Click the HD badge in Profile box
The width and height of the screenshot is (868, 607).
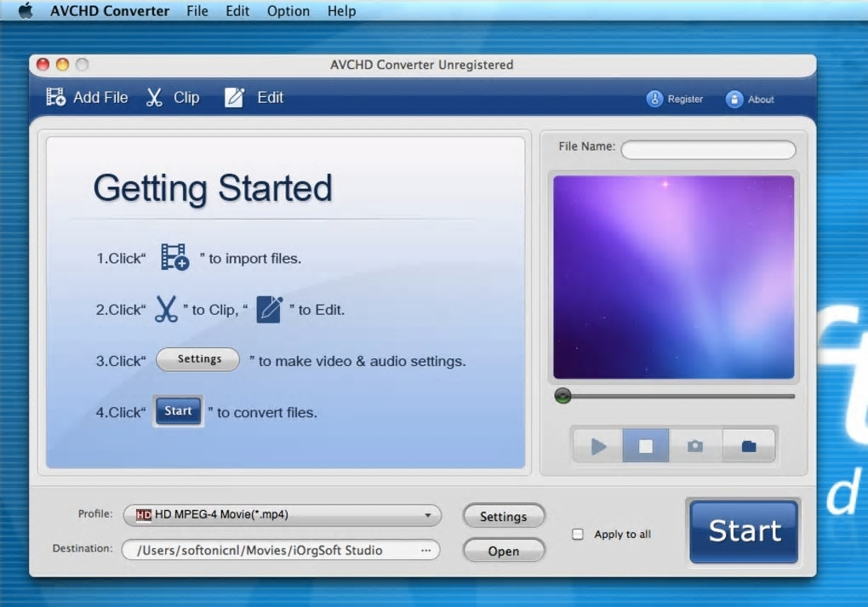(x=143, y=515)
